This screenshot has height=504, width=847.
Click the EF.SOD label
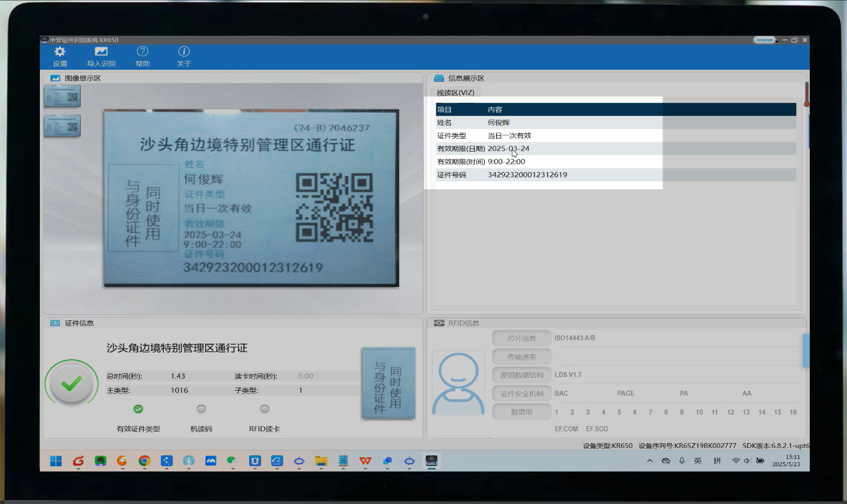point(597,429)
